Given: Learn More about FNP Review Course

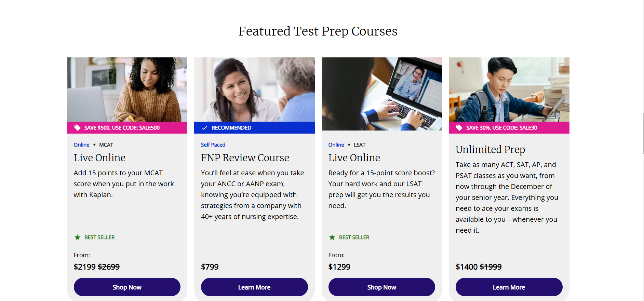Looking at the screenshot, I should click(x=254, y=287).
